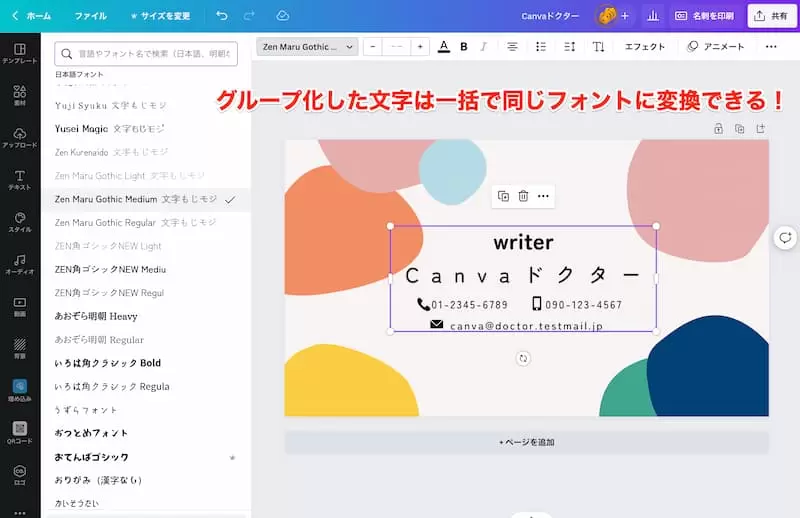
Task: Select the Zen Maru Gothic Light font
Action: (145, 176)
